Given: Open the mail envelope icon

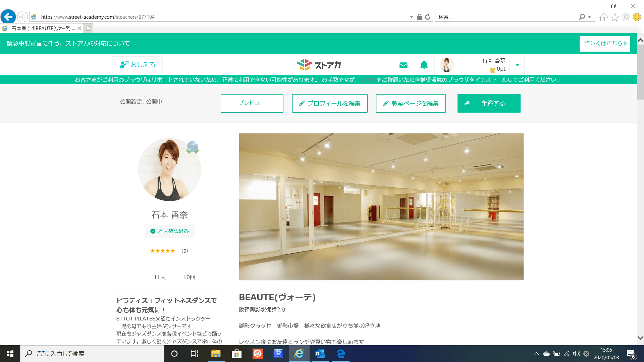Looking at the screenshot, I should 403,65.
